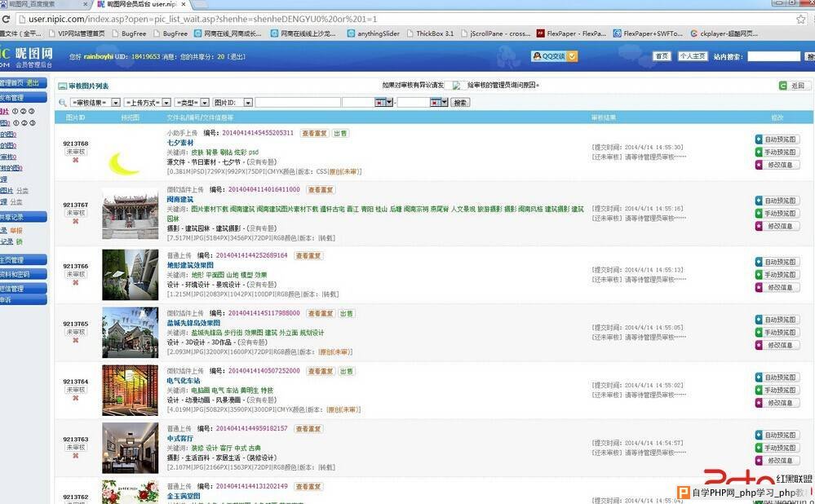Image resolution: width=815 pixels, height=504 pixels.
Task: Focus the keyword text field after 图片ID
Action: (298, 103)
